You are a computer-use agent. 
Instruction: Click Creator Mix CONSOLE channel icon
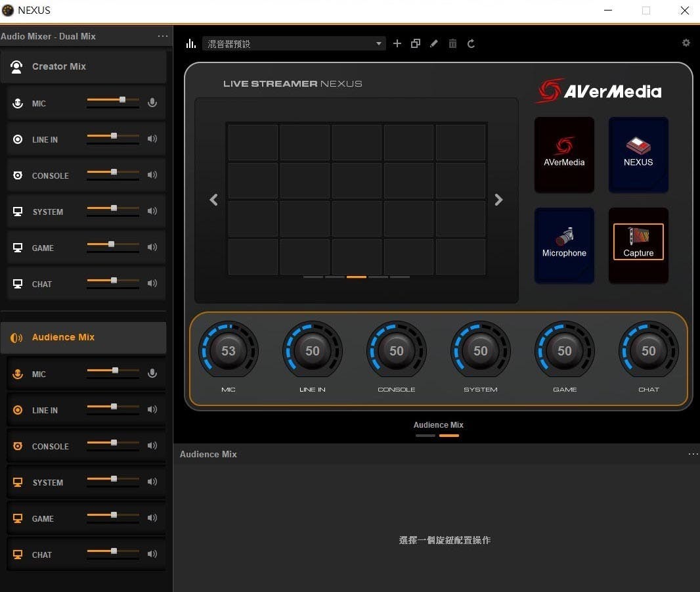click(x=18, y=175)
